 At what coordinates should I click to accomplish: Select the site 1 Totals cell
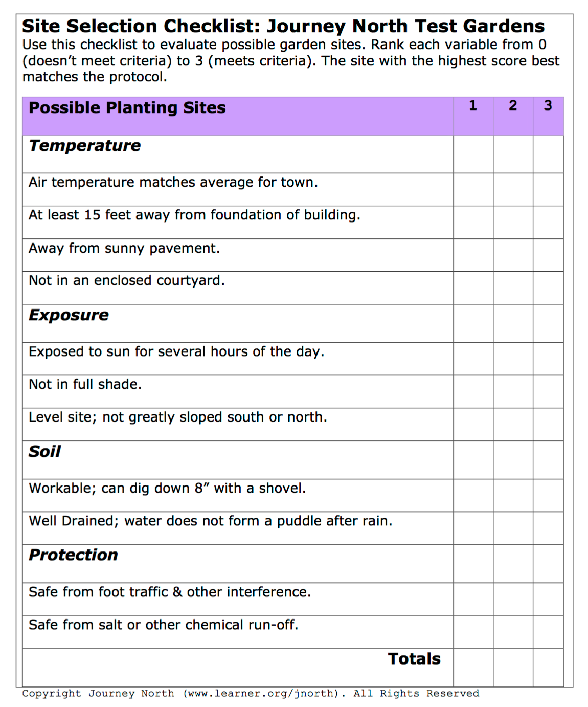click(x=473, y=667)
